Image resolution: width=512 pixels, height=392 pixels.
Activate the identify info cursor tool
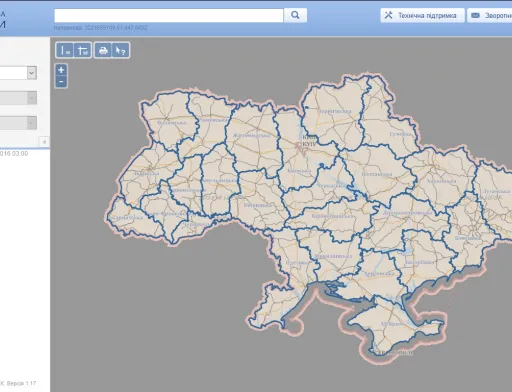(x=120, y=51)
